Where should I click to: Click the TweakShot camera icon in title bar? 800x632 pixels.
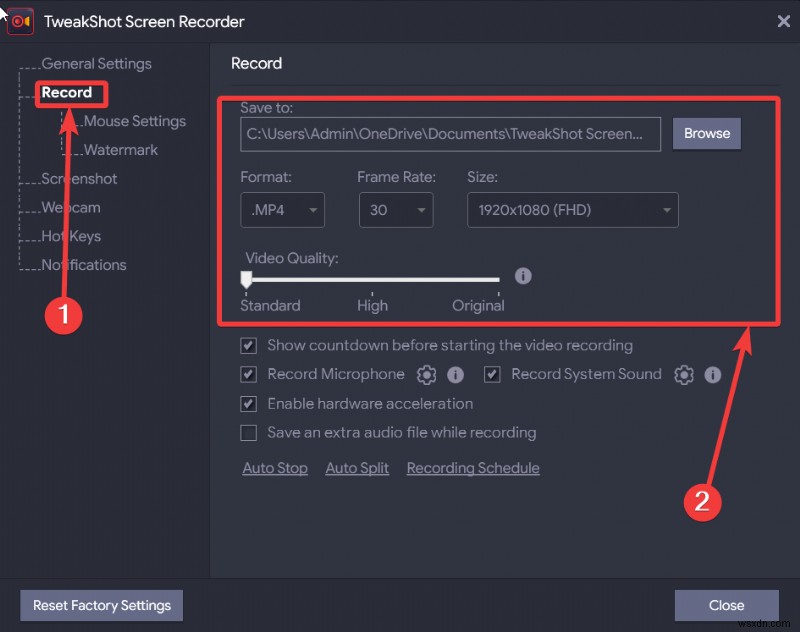point(19,21)
